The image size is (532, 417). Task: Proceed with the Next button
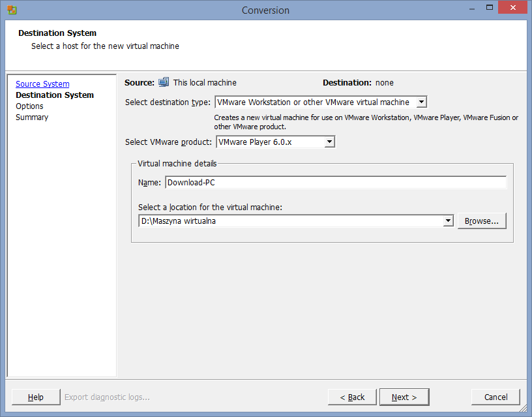pos(404,397)
